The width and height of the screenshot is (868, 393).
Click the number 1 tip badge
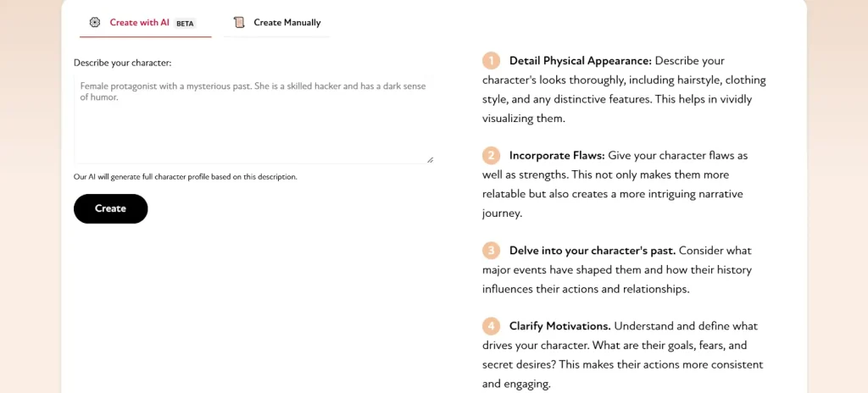pos(491,61)
